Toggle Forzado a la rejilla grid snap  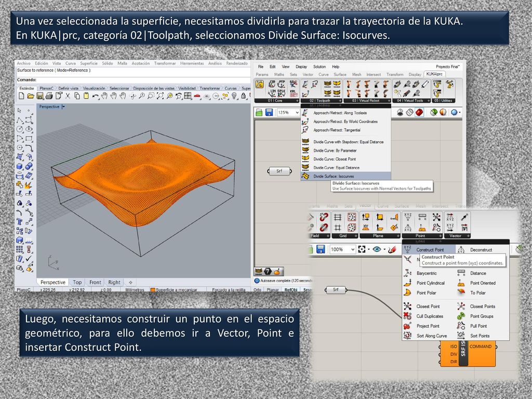(229, 290)
